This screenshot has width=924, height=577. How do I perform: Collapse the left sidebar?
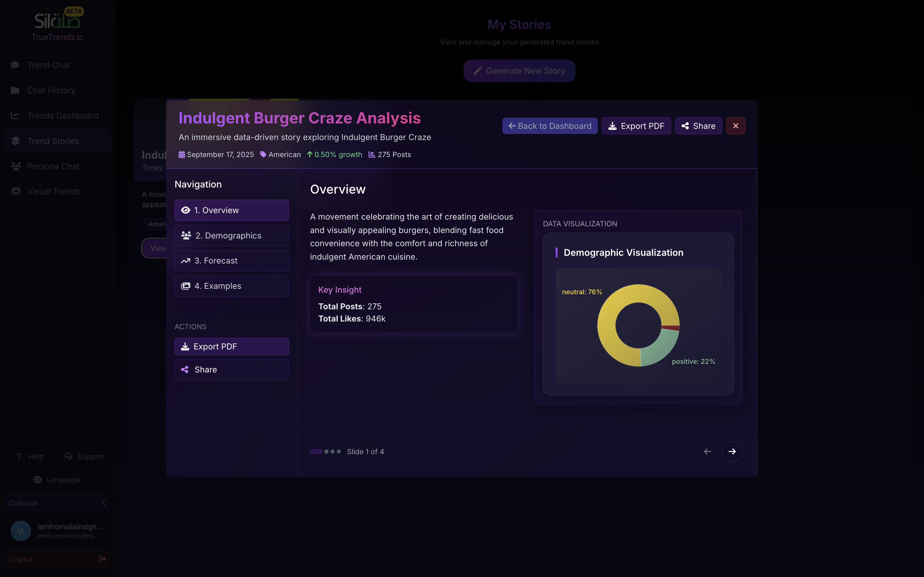click(57, 503)
